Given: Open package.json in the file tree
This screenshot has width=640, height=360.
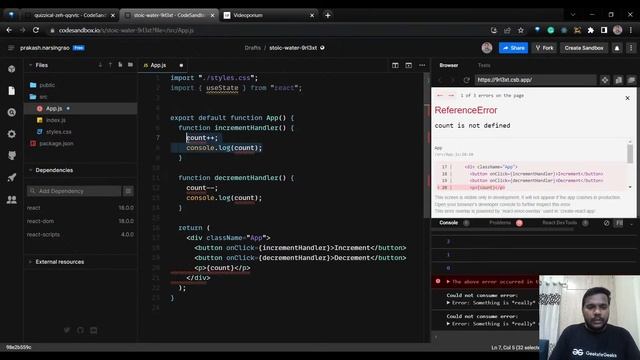Looking at the screenshot, I should (x=56, y=143).
